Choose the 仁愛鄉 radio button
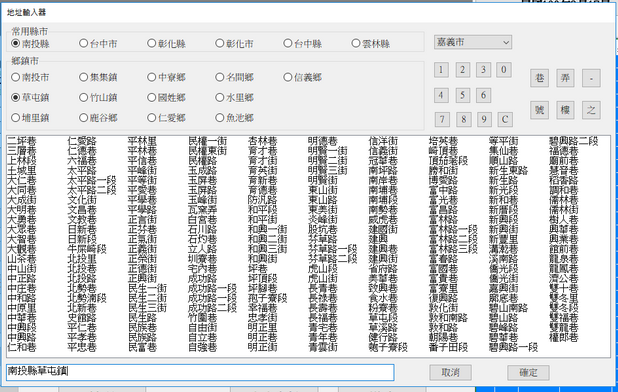 166,117
